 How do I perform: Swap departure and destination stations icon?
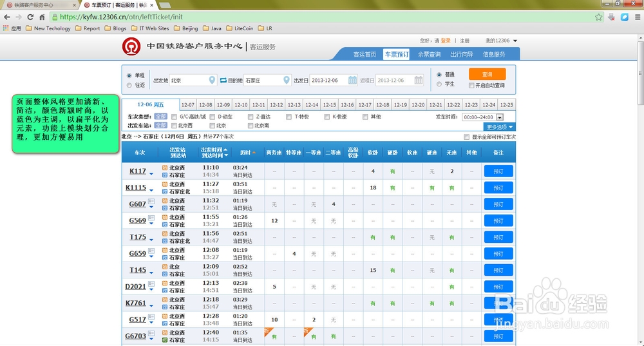pos(223,80)
